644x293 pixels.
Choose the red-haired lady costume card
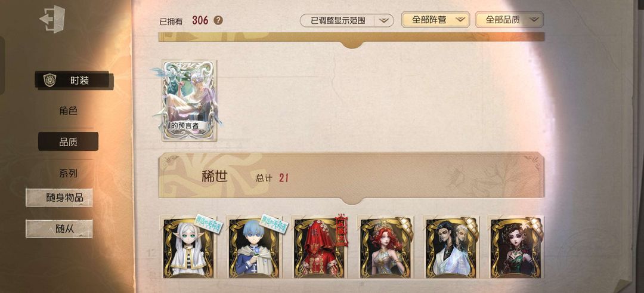(x=386, y=248)
